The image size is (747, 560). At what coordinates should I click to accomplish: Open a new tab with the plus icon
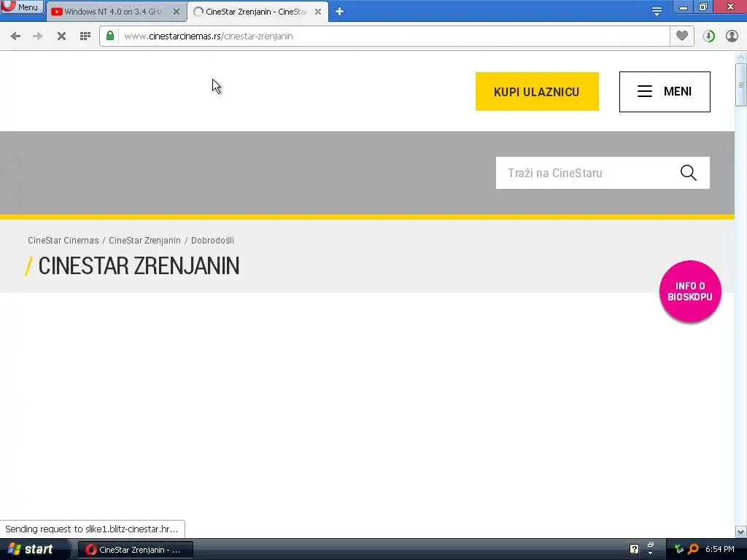coord(339,12)
